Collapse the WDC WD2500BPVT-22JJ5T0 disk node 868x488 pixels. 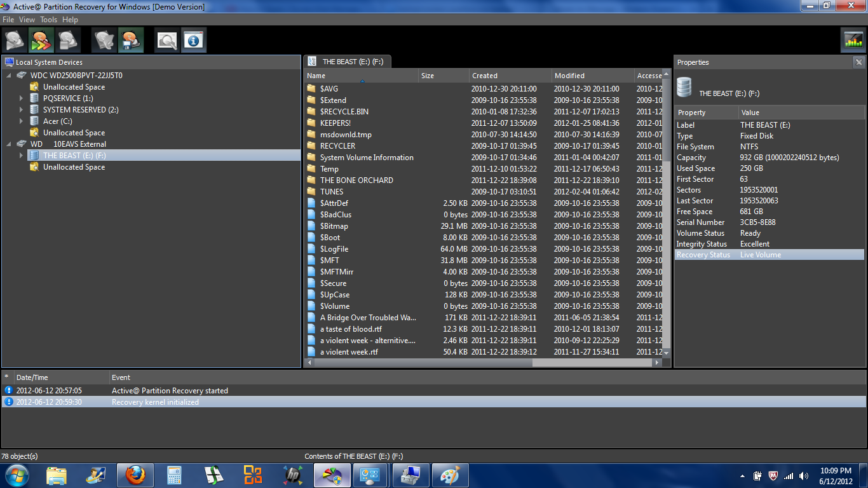coord(9,76)
